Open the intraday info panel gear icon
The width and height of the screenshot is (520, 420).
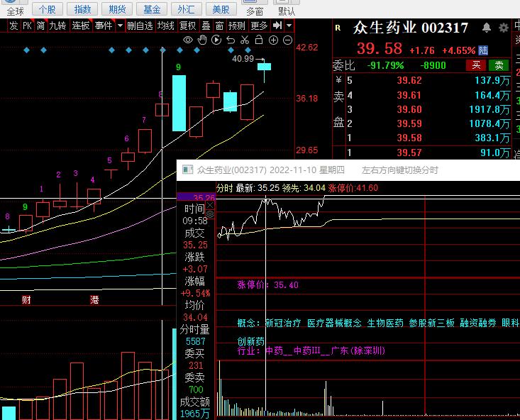pos(210,214)
